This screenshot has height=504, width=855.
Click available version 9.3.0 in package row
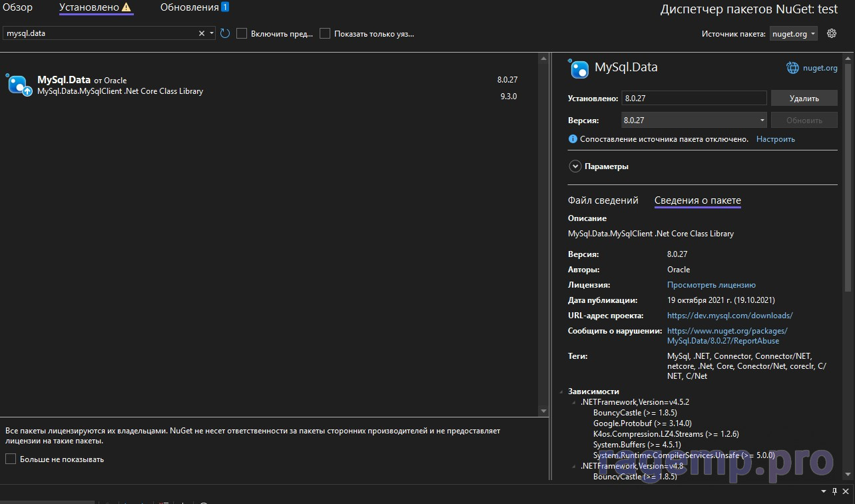(x=509, y=97)
